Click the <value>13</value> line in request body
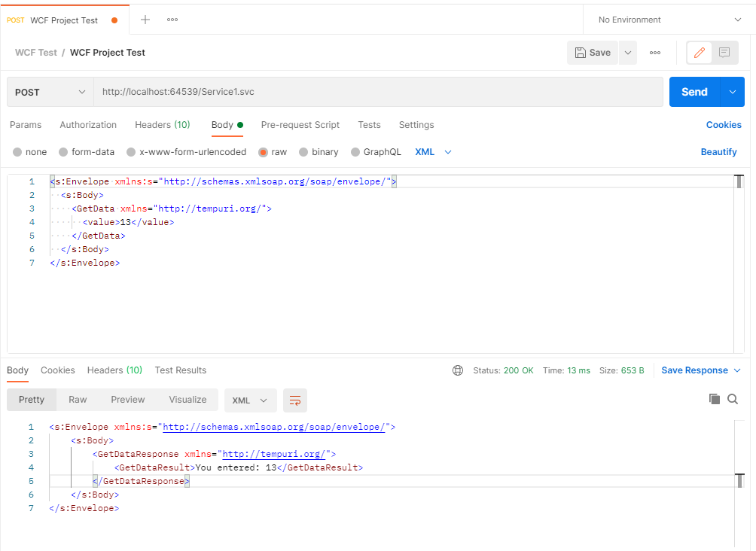 [x=128, y=222]
